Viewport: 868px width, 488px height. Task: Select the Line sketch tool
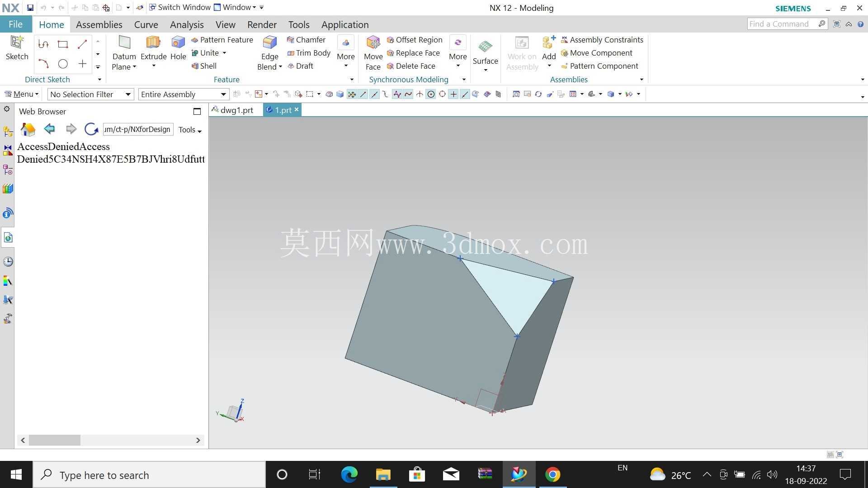[82, 44]
